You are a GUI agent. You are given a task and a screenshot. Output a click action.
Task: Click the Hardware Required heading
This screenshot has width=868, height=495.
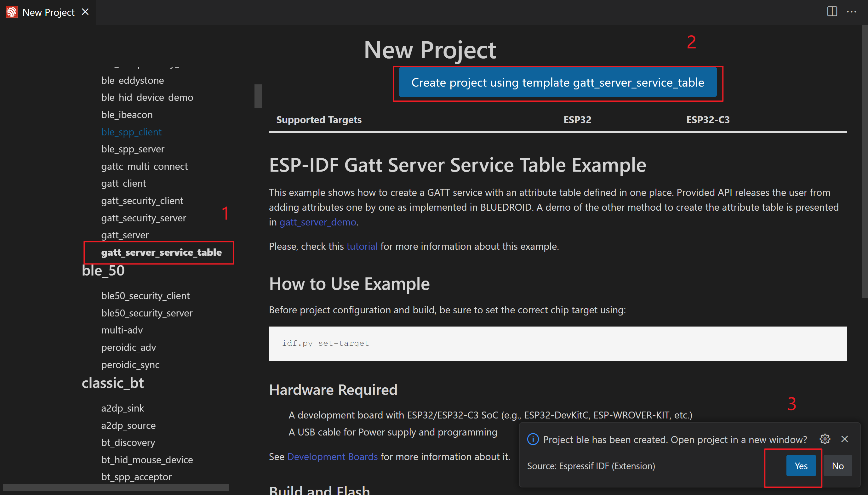pos(333,390)
